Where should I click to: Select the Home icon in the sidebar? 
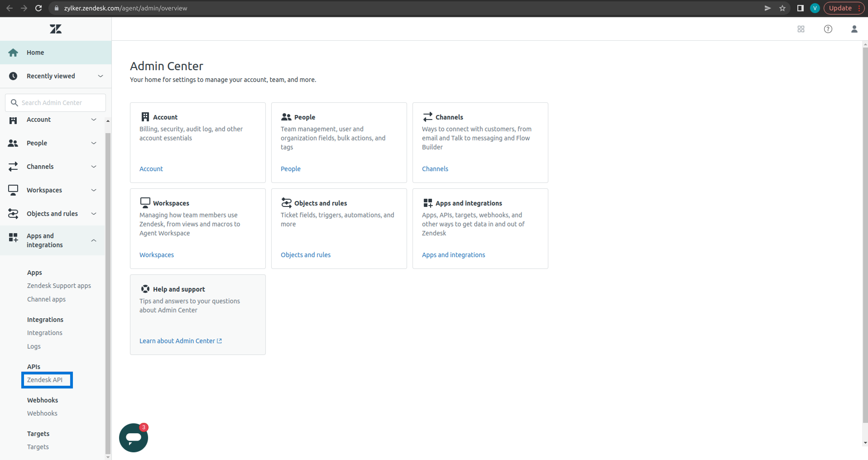point(13,52)
